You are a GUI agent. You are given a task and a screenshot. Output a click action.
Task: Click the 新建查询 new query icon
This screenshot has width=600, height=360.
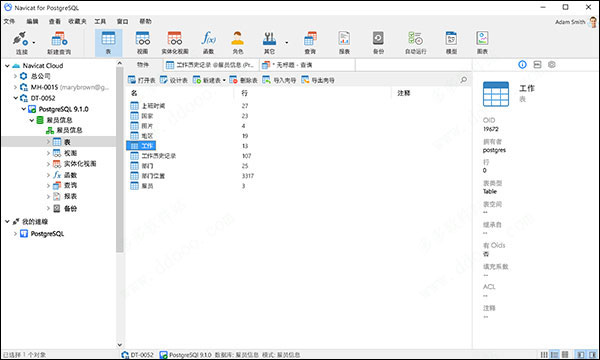click(x=59, y=43)
